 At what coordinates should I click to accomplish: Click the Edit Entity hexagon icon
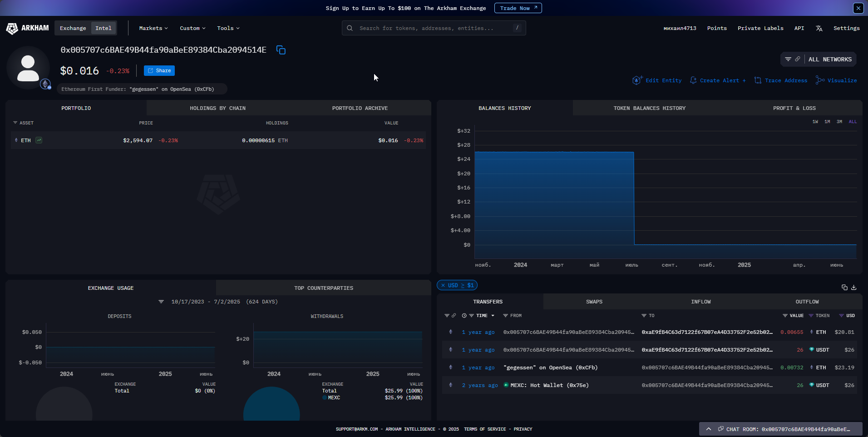click(637, 80)
